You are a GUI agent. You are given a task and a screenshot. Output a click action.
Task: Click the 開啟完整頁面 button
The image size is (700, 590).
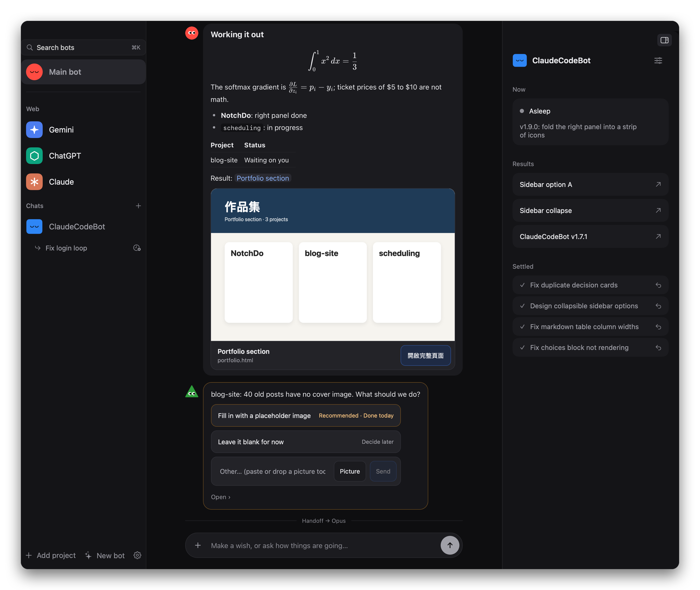[426, 356]
